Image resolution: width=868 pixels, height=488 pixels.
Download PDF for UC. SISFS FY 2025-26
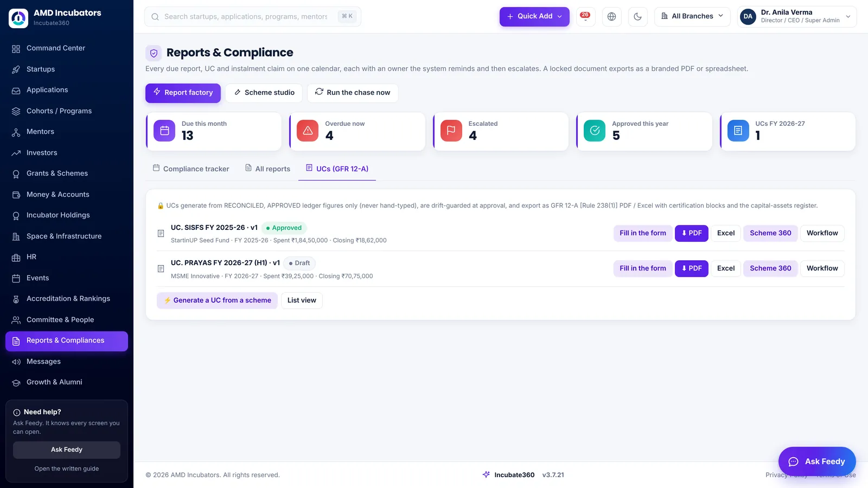[692, 233]
